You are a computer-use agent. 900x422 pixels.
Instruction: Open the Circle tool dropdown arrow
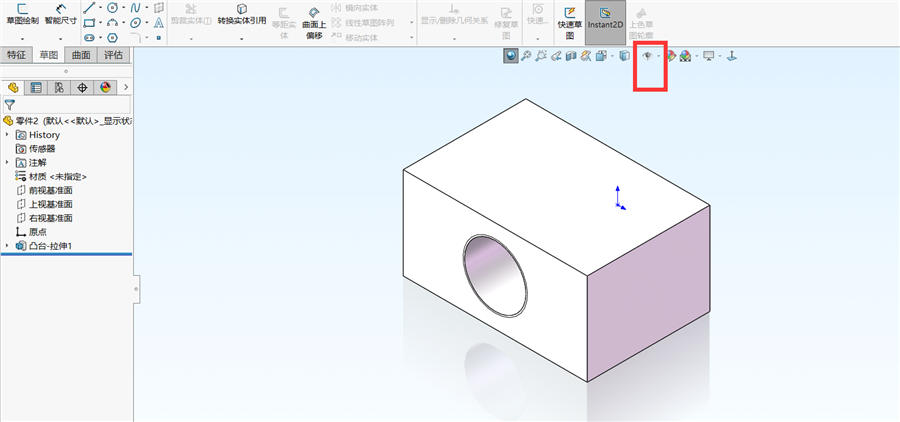pyautogui.click(x=123, y=7)
